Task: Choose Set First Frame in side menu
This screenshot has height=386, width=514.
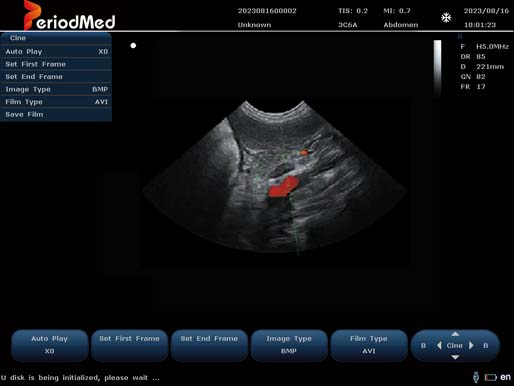Action: tap(56, 64)
